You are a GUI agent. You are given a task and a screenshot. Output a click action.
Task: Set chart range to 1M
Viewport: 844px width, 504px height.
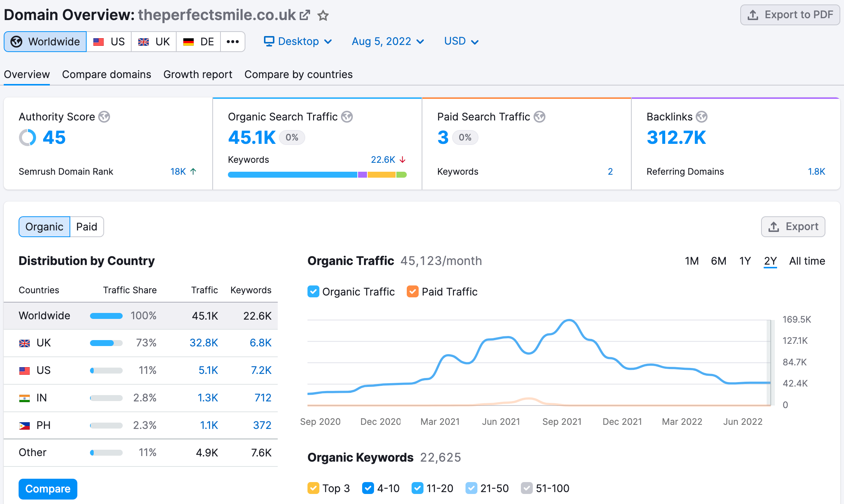(x=692, y=261)
